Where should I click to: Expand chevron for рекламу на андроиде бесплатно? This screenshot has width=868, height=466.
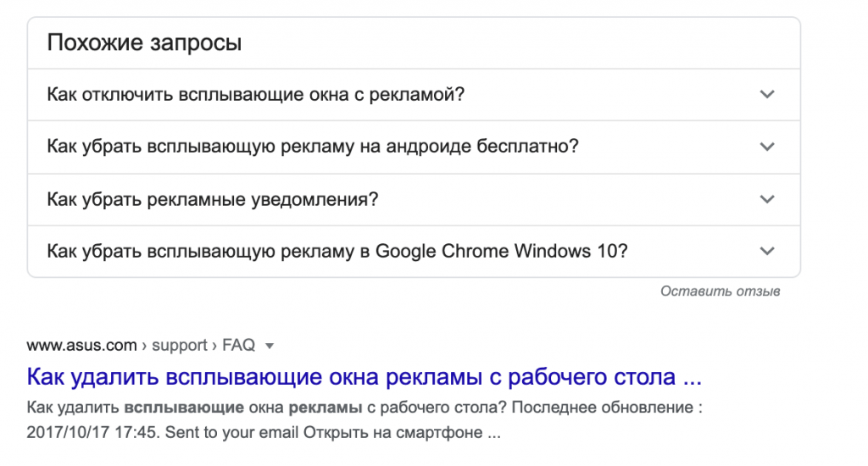[766, 147]
